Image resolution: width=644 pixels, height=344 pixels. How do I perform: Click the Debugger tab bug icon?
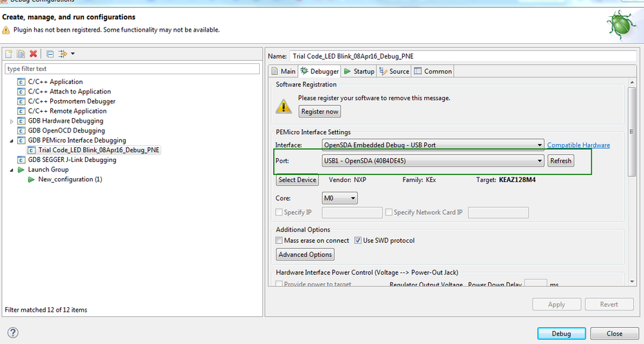(304, 71)
